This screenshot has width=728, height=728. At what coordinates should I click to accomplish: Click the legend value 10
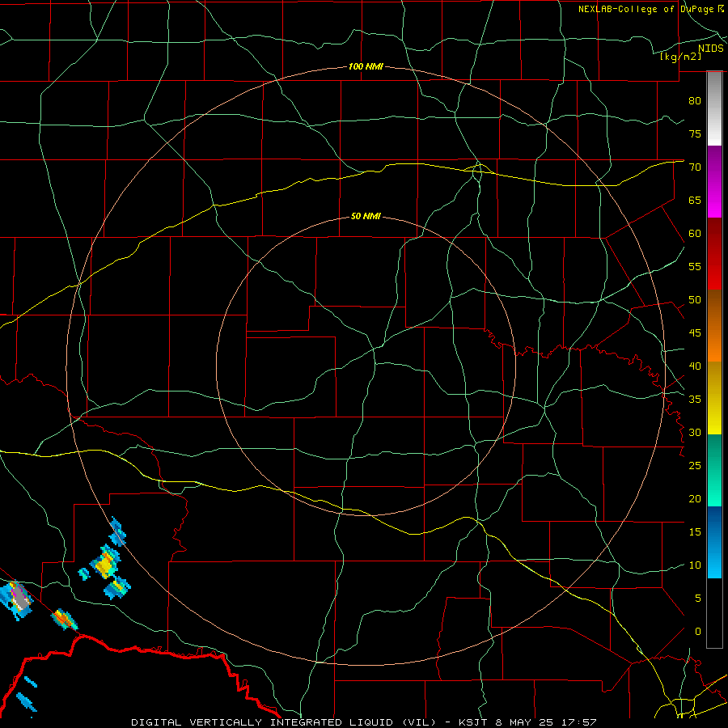[695, 565]
